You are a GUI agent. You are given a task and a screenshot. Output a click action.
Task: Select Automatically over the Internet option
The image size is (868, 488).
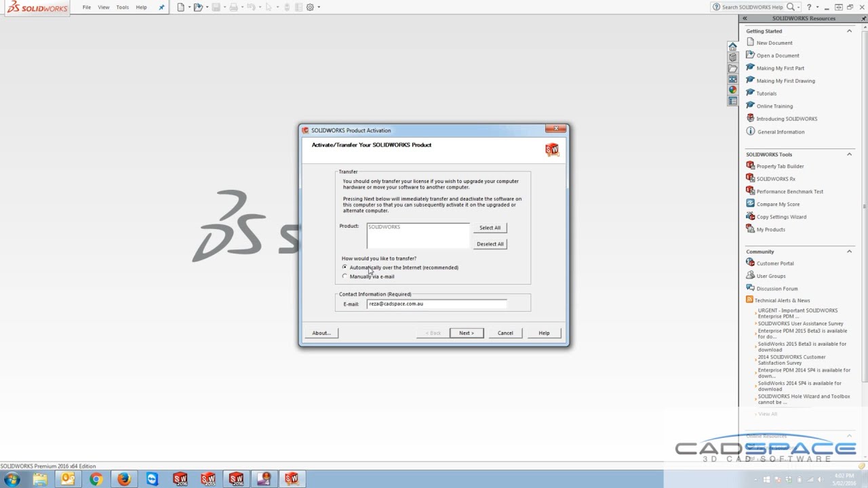tap(344, 267)
